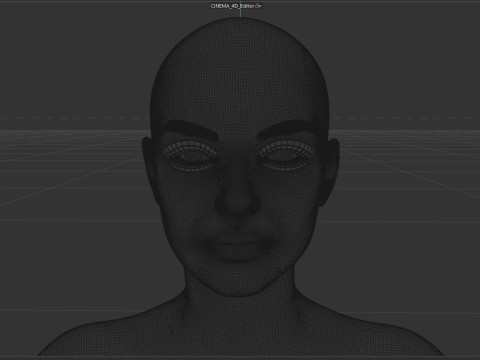Click the CINEMA_4D_Editor camera label
480x360 pixels.
tap(232, 6)
